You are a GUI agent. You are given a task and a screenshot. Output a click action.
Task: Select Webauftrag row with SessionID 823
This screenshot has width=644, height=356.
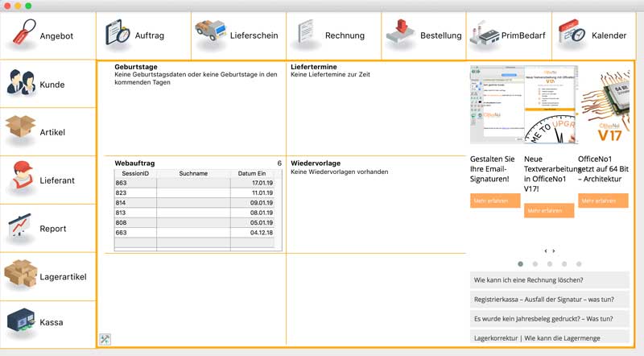click(x=194, y=192)
